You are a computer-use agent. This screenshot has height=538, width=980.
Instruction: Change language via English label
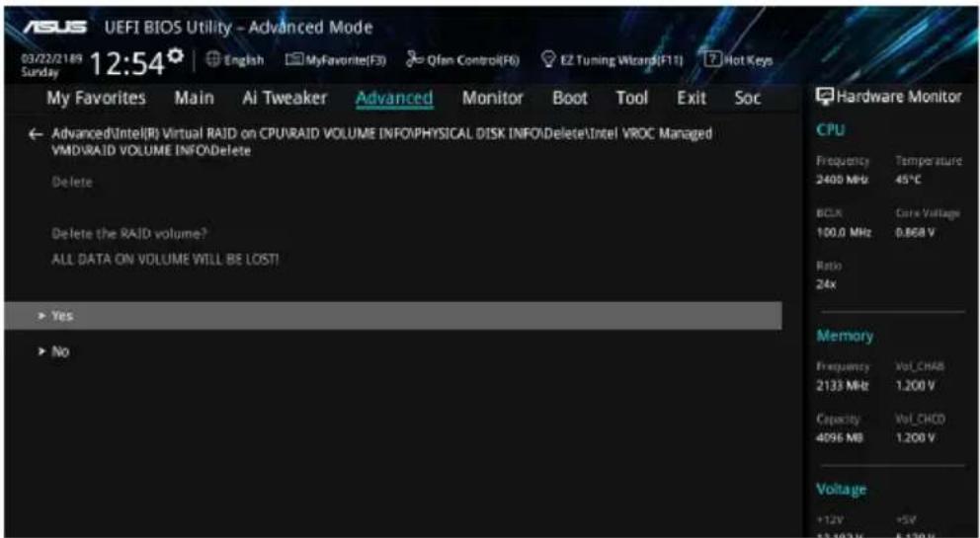coord(244,60)
